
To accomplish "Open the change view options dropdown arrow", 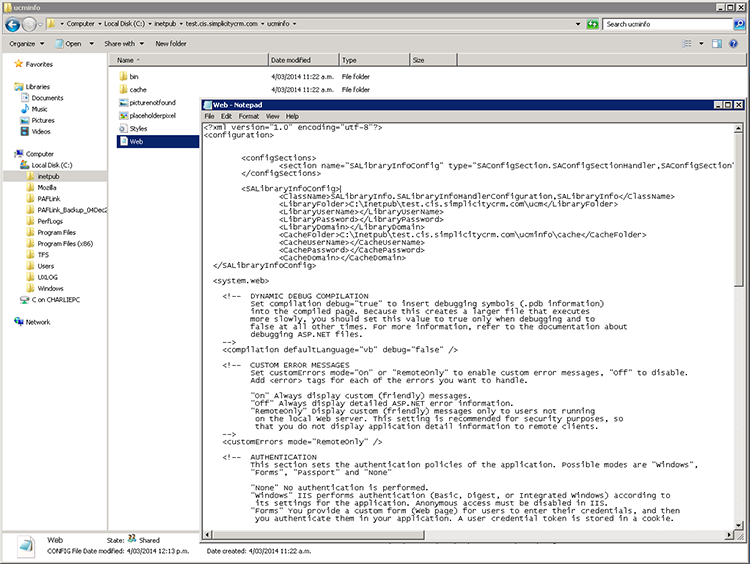I will point(703,44).
